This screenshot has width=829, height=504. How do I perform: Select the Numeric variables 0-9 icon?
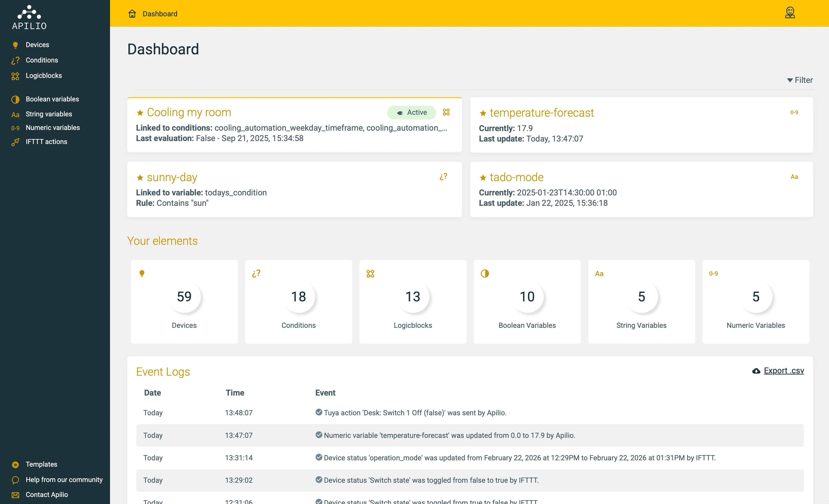pos(15,128)
